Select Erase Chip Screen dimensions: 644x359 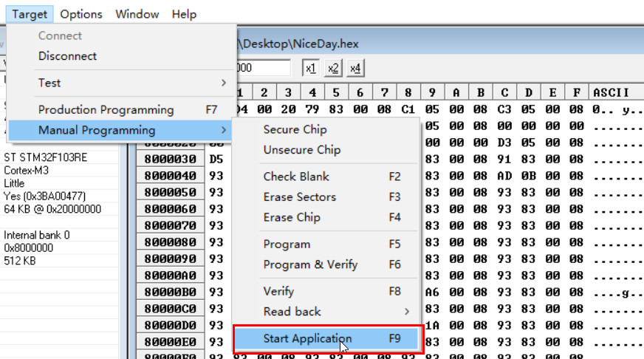coord(326,217)
